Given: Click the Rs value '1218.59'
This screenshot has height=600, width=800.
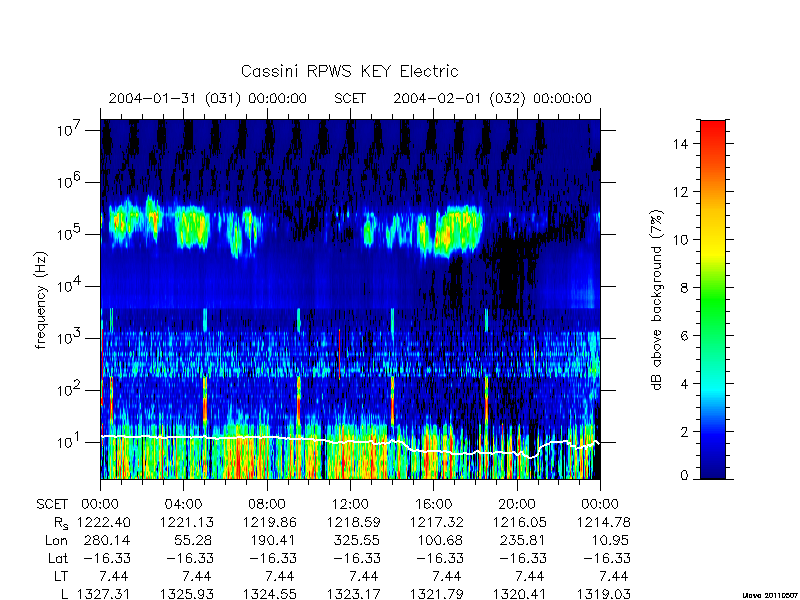Looking at the screenshot, I should click(x=354, y=522).
